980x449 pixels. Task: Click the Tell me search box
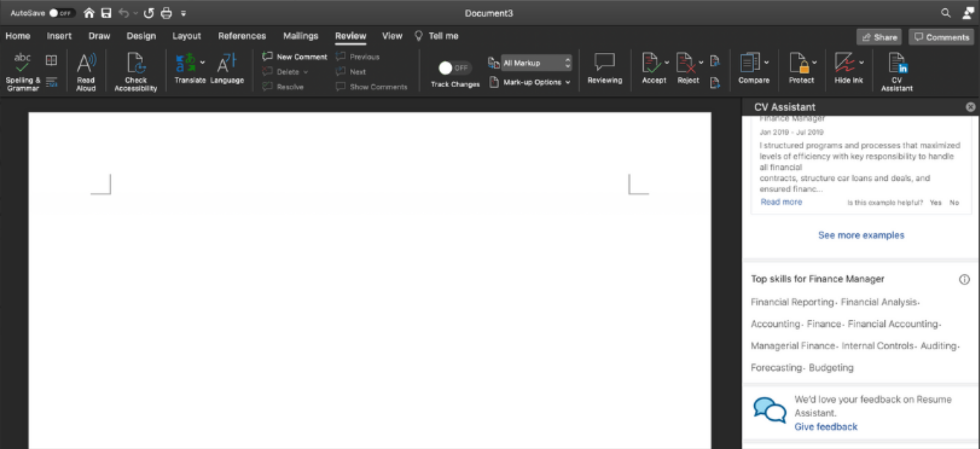tap(437, 36)
